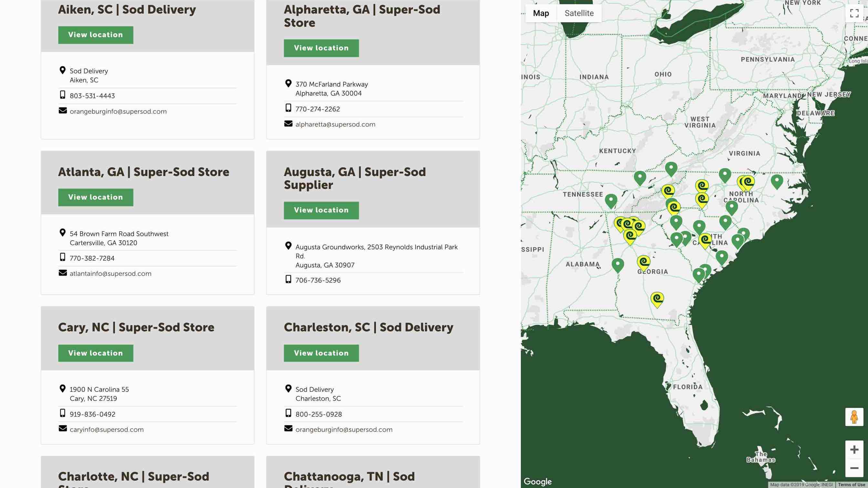Click the map pin icon in Aiken card

(x=62, y=70)
